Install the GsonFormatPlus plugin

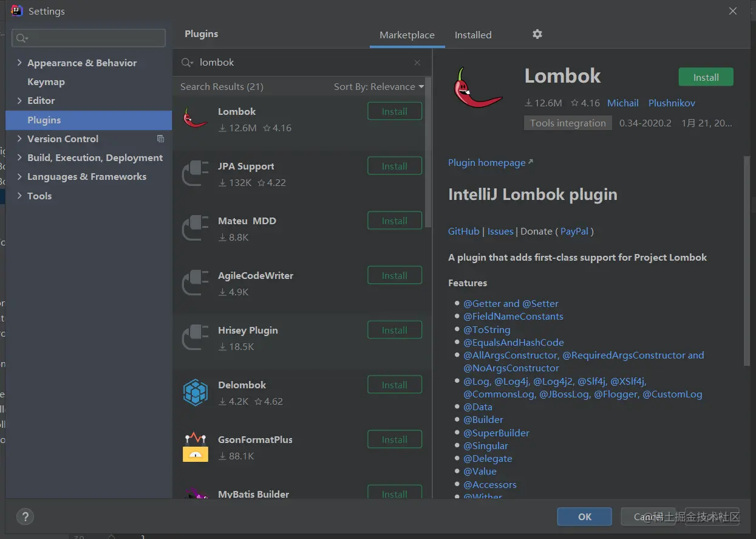[x=395, y=440]
